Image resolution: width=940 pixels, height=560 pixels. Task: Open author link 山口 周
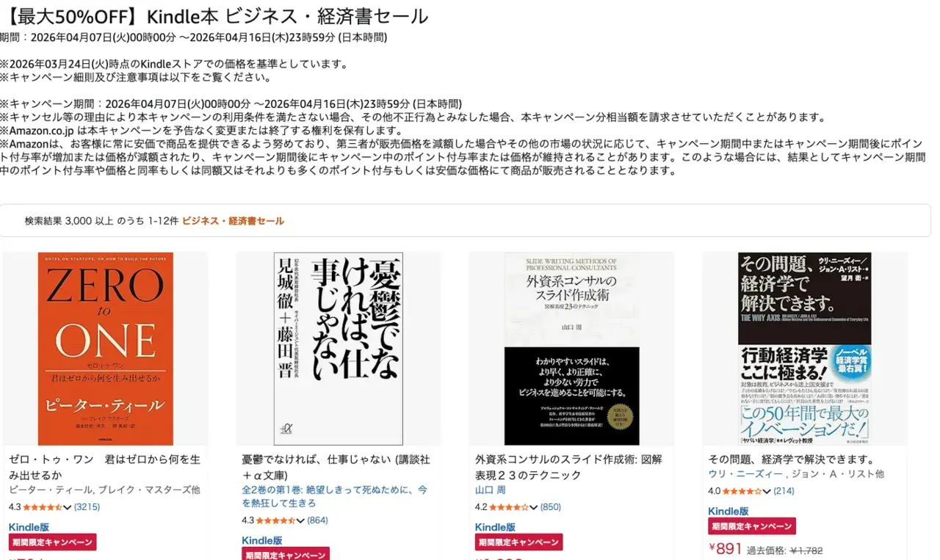[x=491, y=490]
